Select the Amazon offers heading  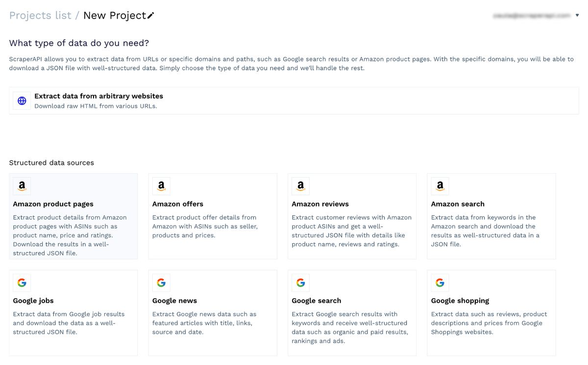pyautogui.click(x=178, y=204)
